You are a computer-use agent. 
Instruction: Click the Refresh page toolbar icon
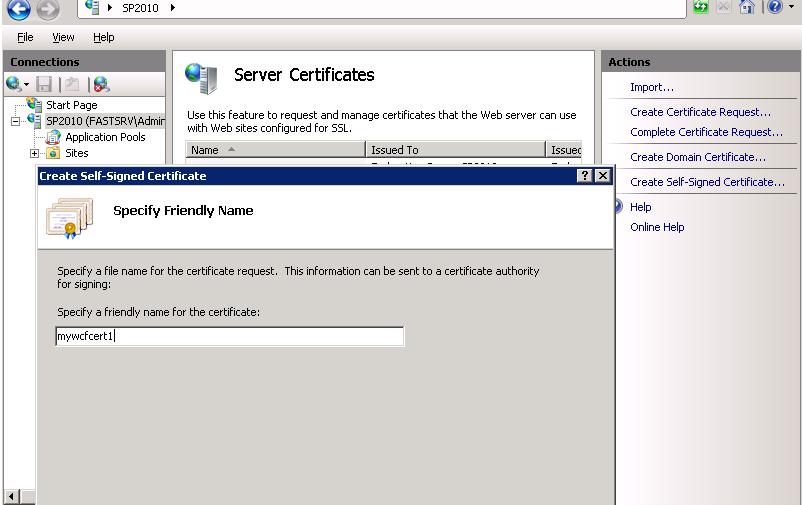point(701,7)
